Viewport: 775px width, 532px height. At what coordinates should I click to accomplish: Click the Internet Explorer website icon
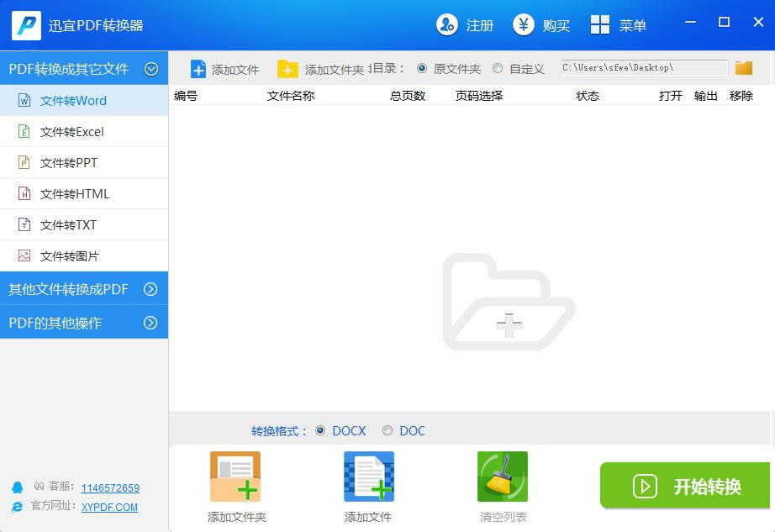18,507
